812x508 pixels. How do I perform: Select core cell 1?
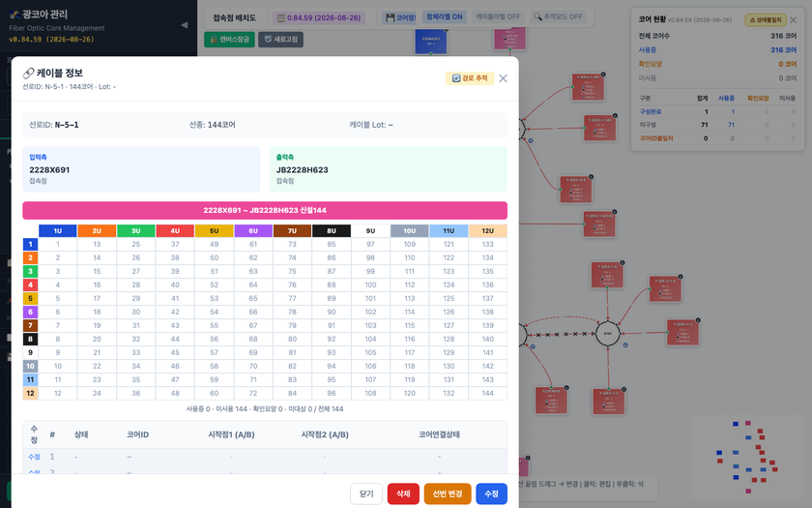(57, 244)
